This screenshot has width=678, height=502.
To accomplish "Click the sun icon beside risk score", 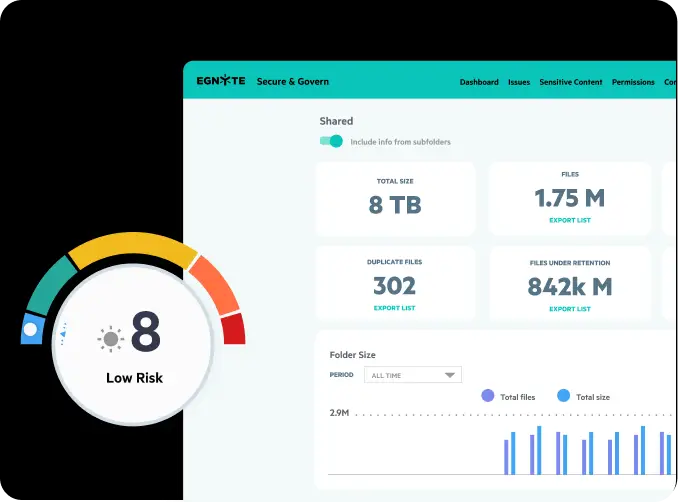I will point(110,339).
